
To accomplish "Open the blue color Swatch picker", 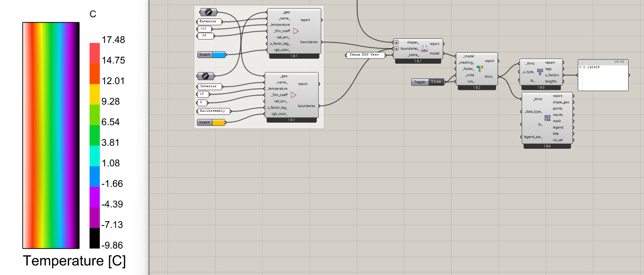I will [x=219, y=55].
